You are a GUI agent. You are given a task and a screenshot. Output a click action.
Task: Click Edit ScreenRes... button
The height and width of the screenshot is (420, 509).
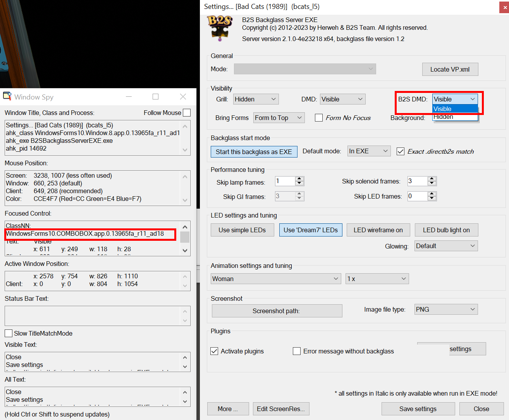(281, 409)
